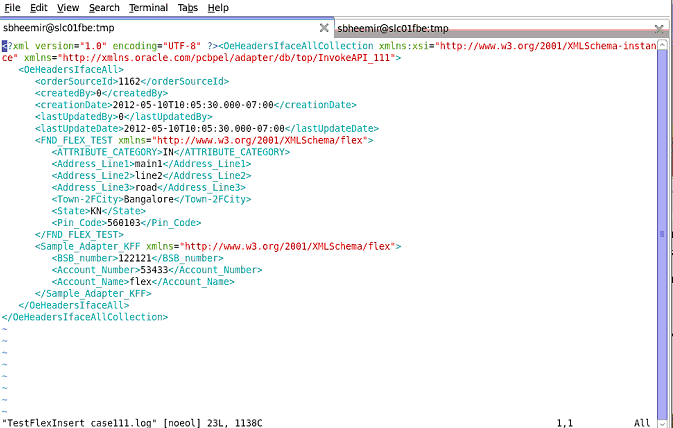The width and height of the screenshot is (673, 428).
Task: Click the vertical scrollbar thumb
Action: [662, 234]
